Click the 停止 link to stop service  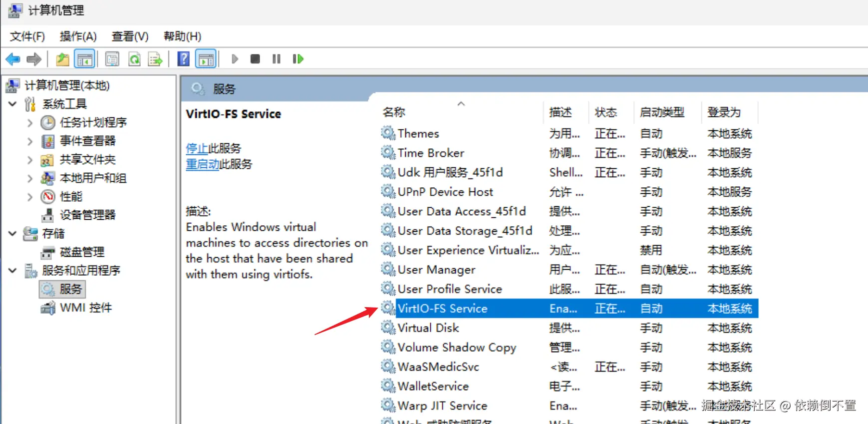(197, 148)
